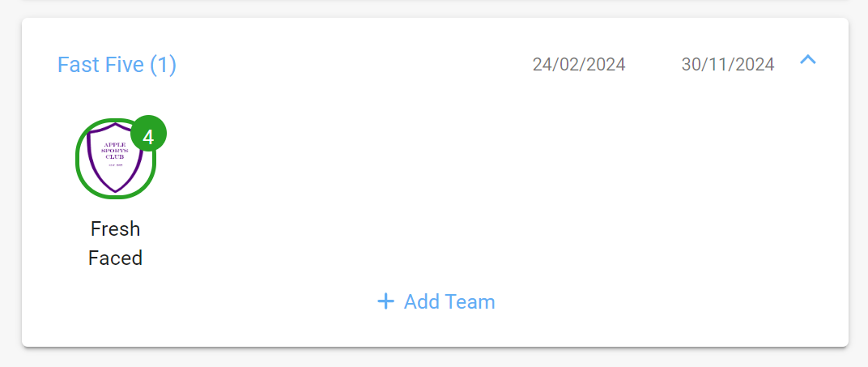Click the plus icon beside Add Team

pos(385,301)
